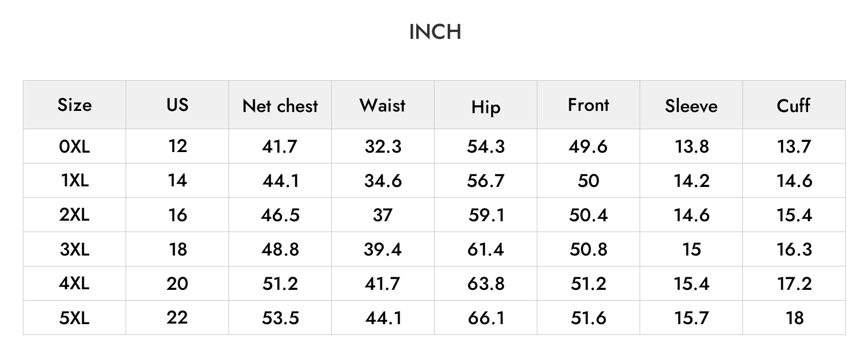Select the Net chest column header

pos(280,106)
